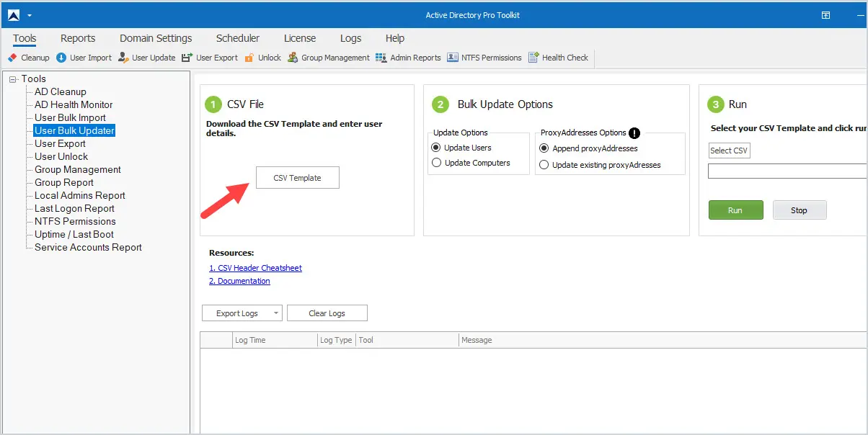
Task: Select the Update Users radio button
Action: (436, 148)
